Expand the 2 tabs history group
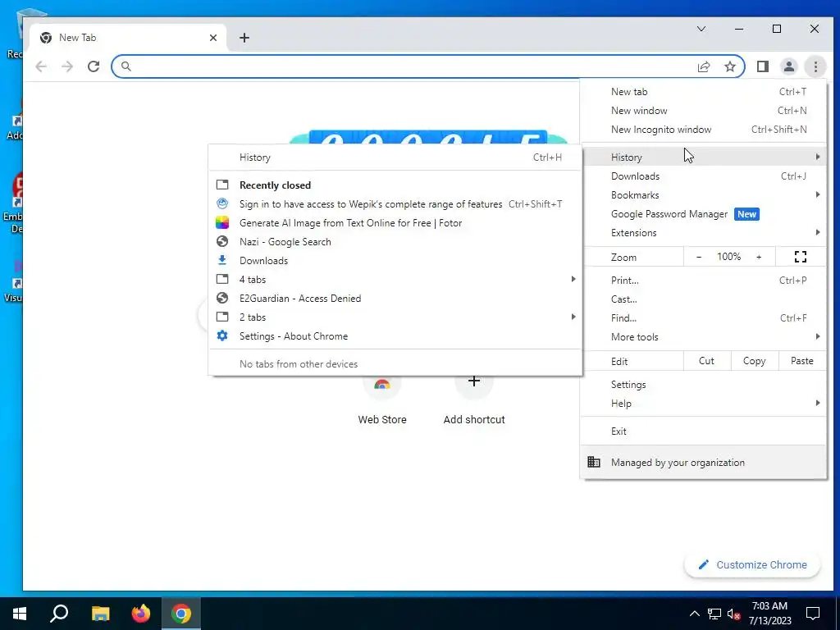The image size is (840, 630). pyautogui.click(x=395, y=317)
